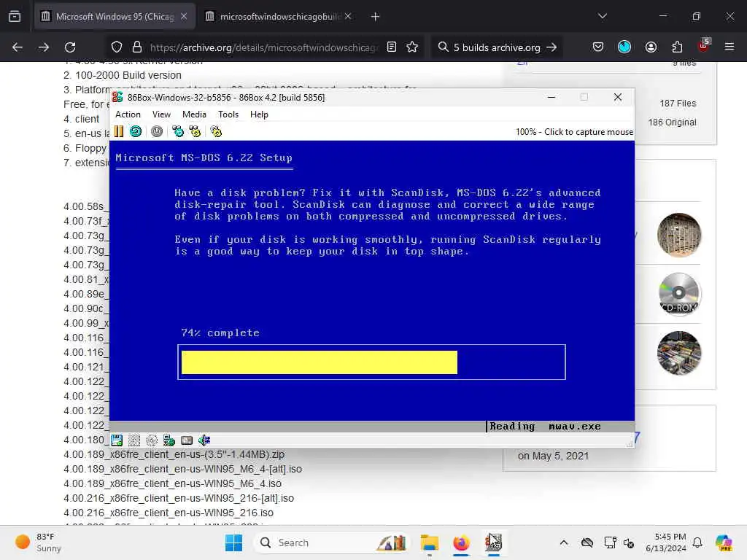Toggle reader view icon in address bar
The height and width of the screenshot is (560, 747).
[x=392, y=47]
